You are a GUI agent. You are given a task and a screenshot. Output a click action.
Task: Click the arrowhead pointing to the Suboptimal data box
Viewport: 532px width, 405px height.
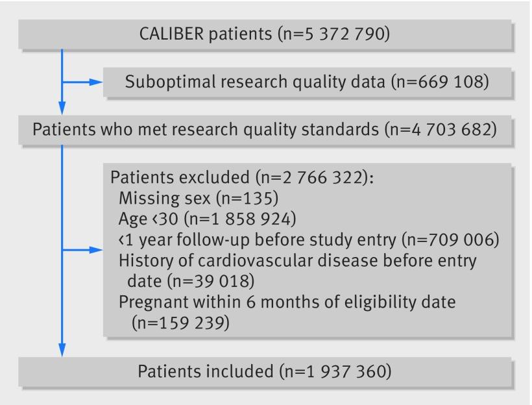point(96,82)
